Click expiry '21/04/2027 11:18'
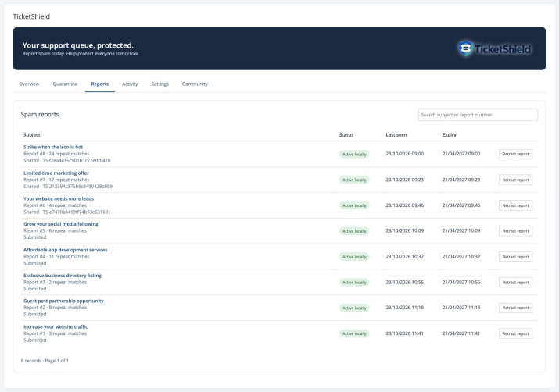 point(461,308)
